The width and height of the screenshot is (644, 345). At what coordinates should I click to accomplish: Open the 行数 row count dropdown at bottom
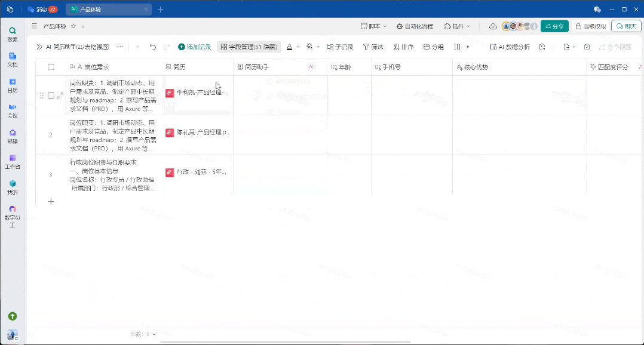click(x=148, y=334)
